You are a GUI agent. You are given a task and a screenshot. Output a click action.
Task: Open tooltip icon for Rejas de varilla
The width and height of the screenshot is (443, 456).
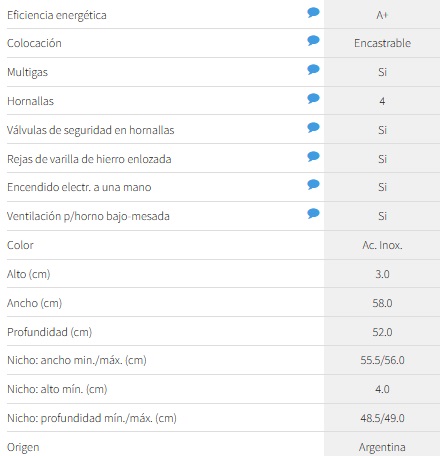click(313, 157)
